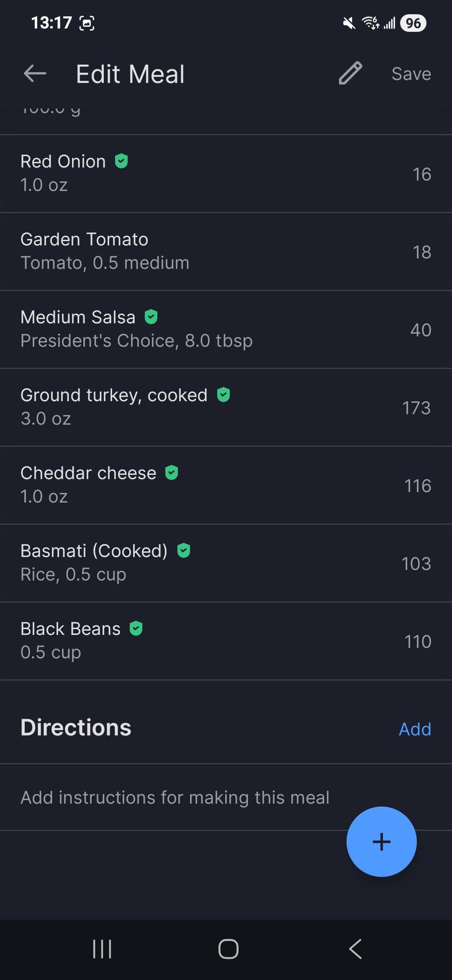The height and width of the screenshot is (980, 452).
Task: Open Android recent apps button
Action: (x=102, y=949)
